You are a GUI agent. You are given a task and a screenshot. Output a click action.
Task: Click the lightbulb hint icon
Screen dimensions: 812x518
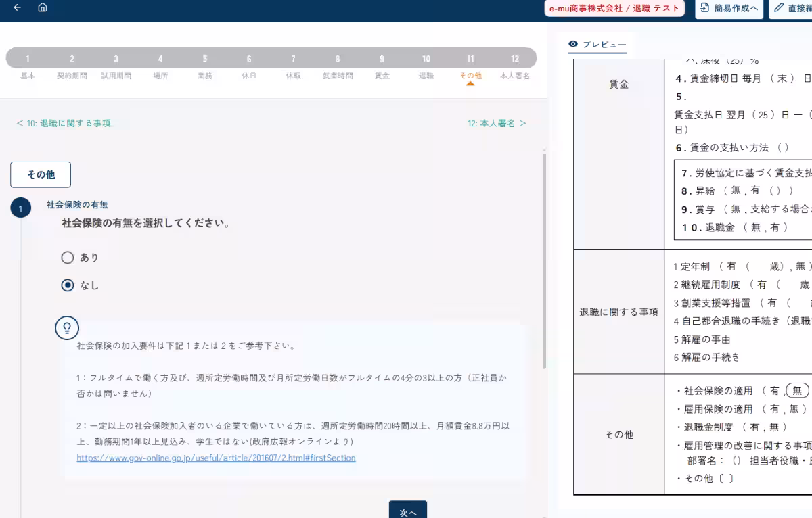[67, 328]
